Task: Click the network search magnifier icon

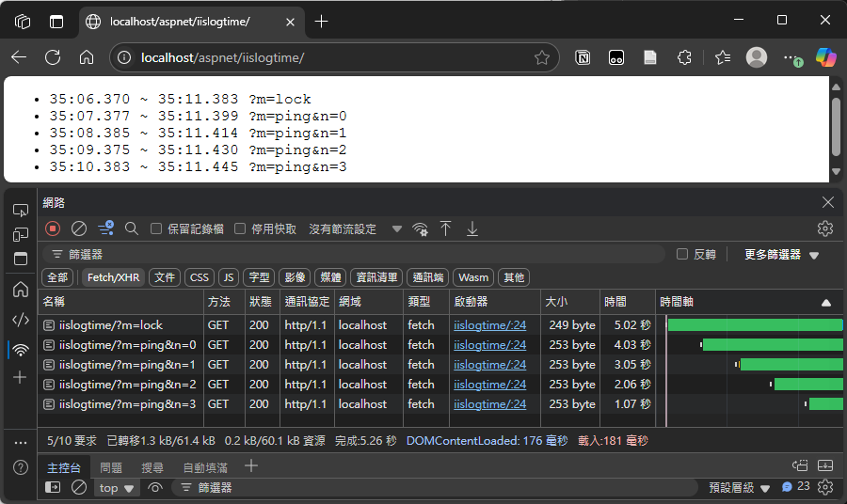Action: point(132,228)
